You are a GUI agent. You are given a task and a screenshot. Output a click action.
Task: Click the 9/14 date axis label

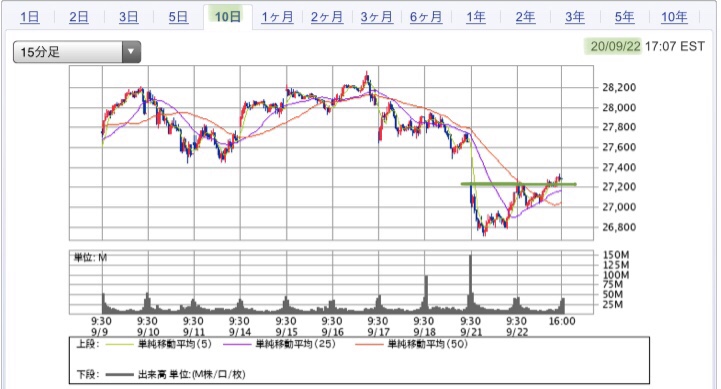[240, 332]
